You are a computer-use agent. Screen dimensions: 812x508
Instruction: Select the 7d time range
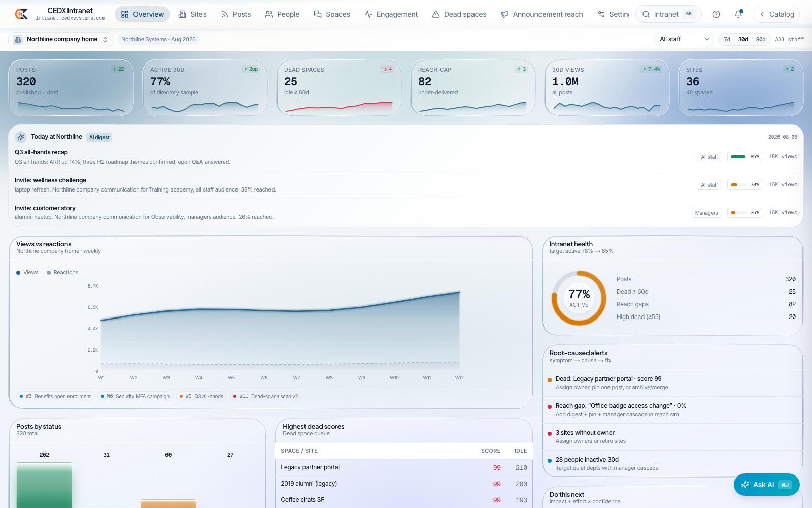727,39
